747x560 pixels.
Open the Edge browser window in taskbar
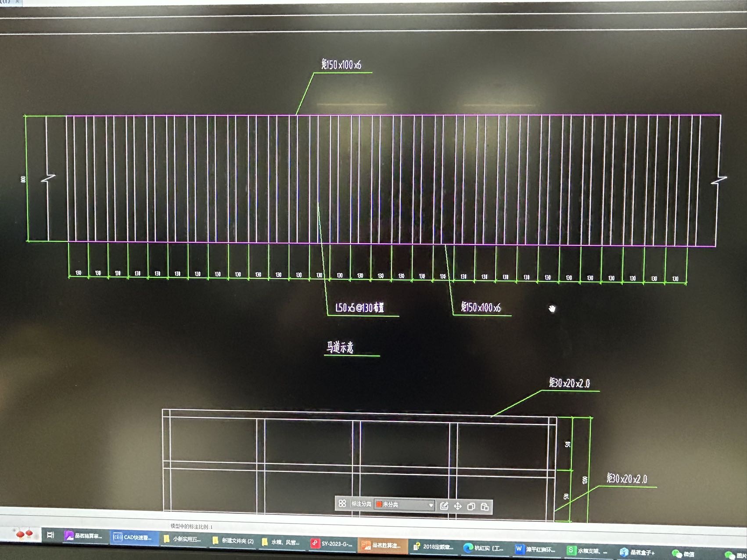point(484,548)
